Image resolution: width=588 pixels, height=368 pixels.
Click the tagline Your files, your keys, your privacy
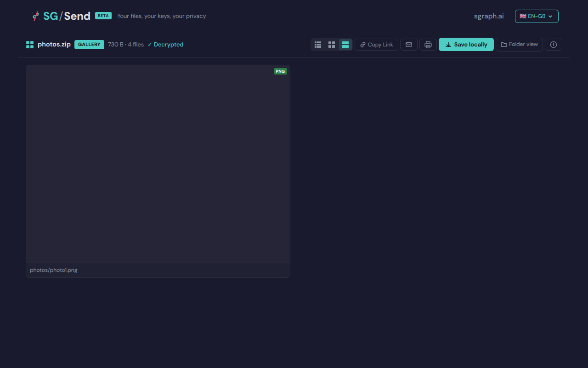point(161,16)
